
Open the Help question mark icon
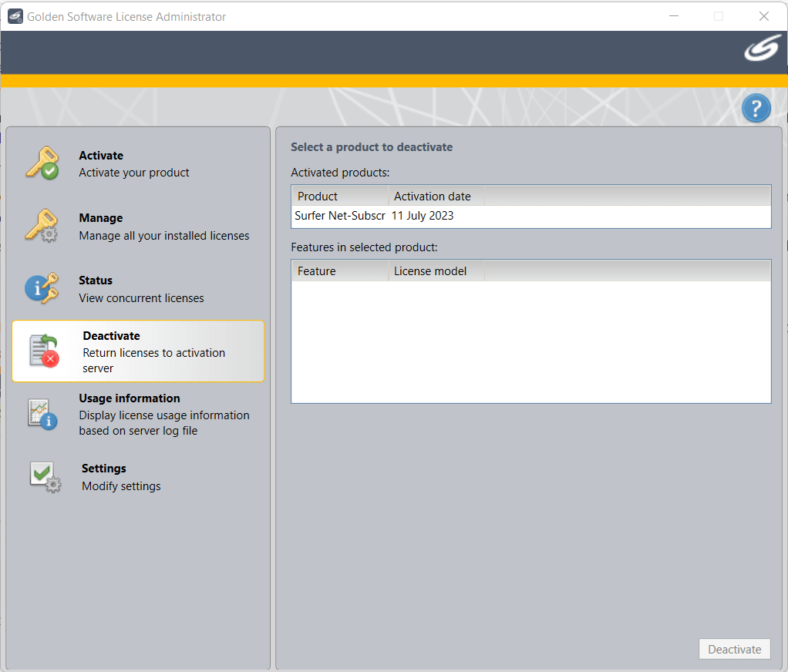[x=756, y=108]
